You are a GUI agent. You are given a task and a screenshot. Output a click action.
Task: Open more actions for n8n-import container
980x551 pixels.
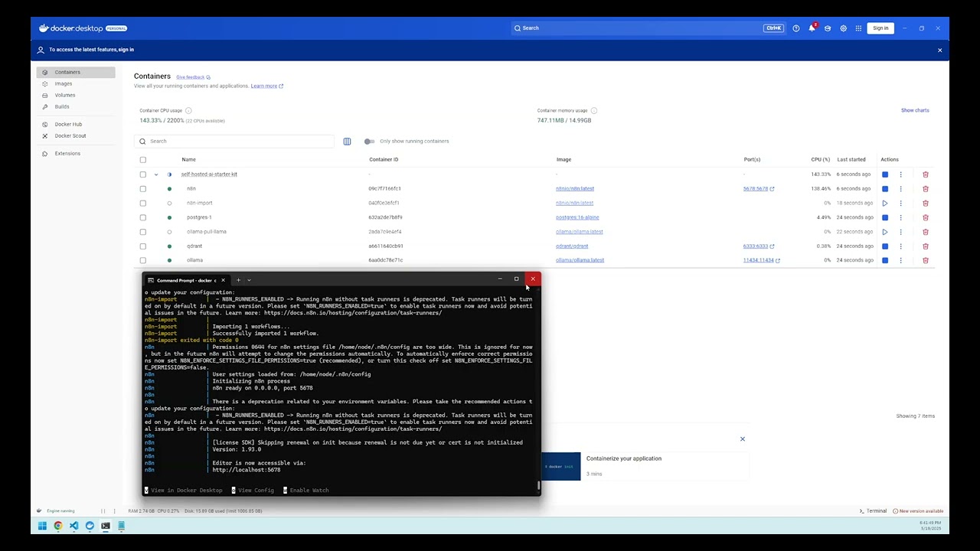tap(900, 203)
